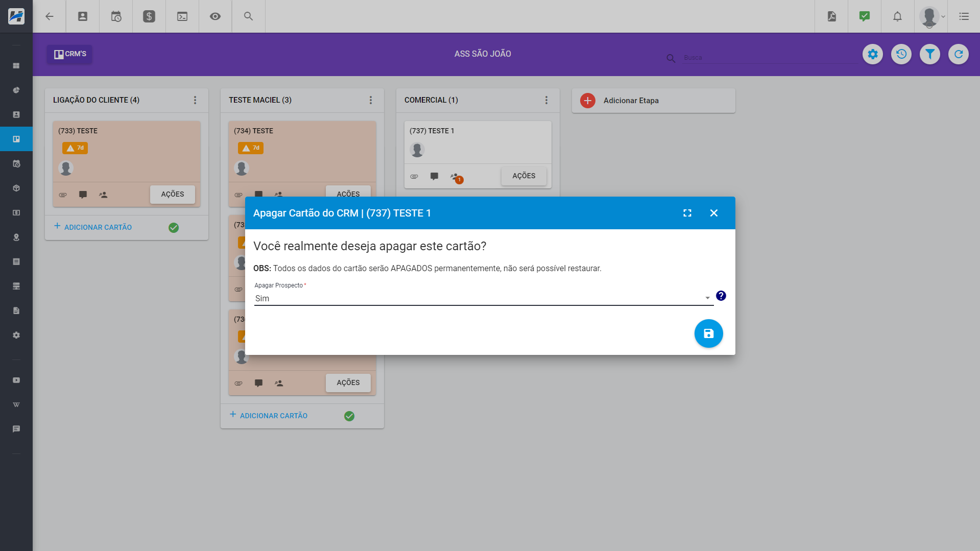Screen dimensions: 980x551
Task: Click ADICIONAR CARTÃO in LIGAÇÃO DO CLIENTE
Action: pos(93,227)
